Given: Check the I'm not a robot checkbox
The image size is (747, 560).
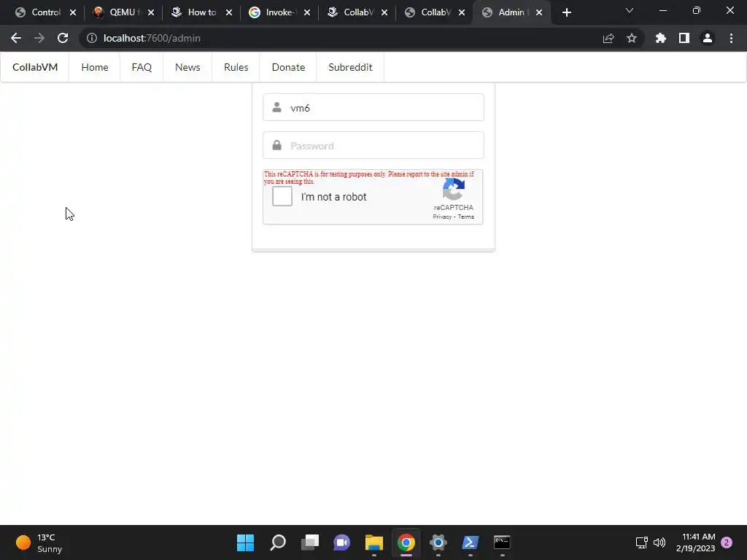Looking at the screenshot, I should [282, 196].
